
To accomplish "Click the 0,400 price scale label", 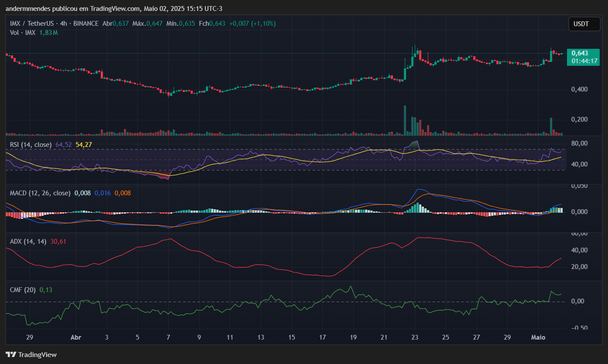I will point(580,89).
